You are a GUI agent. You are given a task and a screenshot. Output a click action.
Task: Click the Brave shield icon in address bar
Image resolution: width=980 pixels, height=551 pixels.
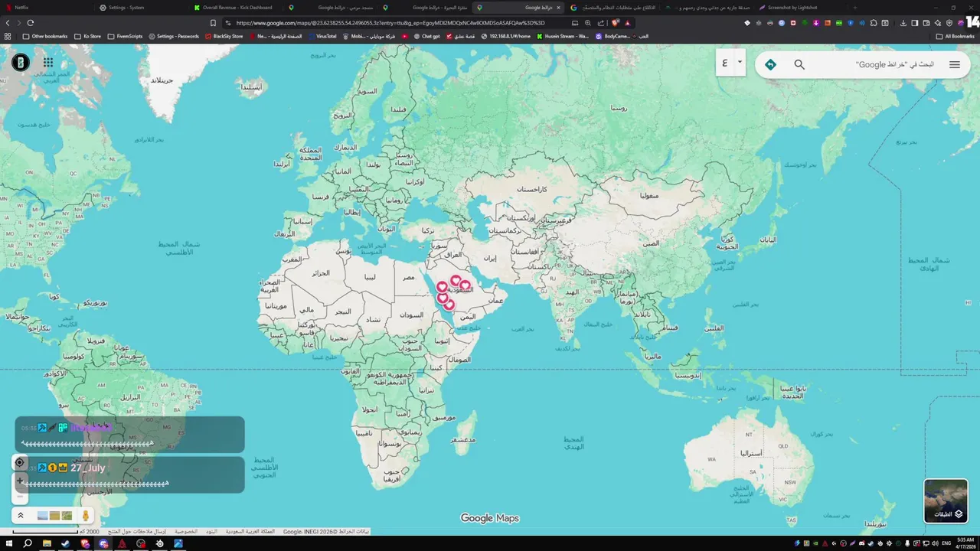click(615, 23)
